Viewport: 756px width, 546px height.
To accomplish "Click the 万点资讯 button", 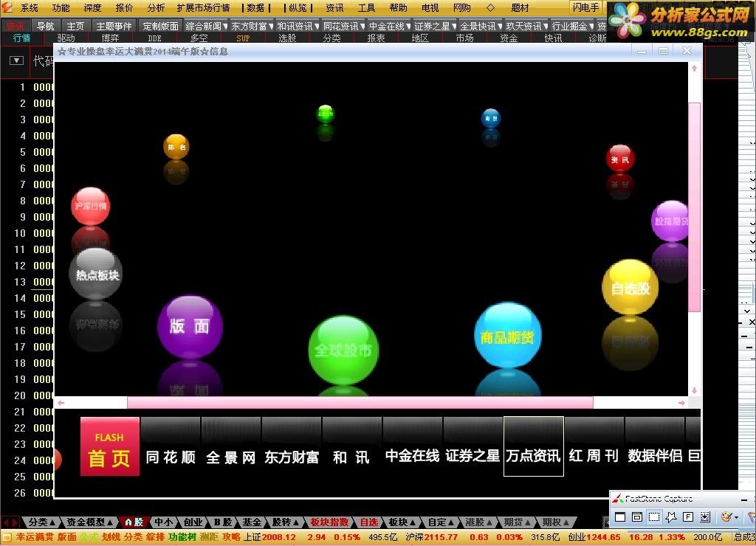I will point(534,446).
